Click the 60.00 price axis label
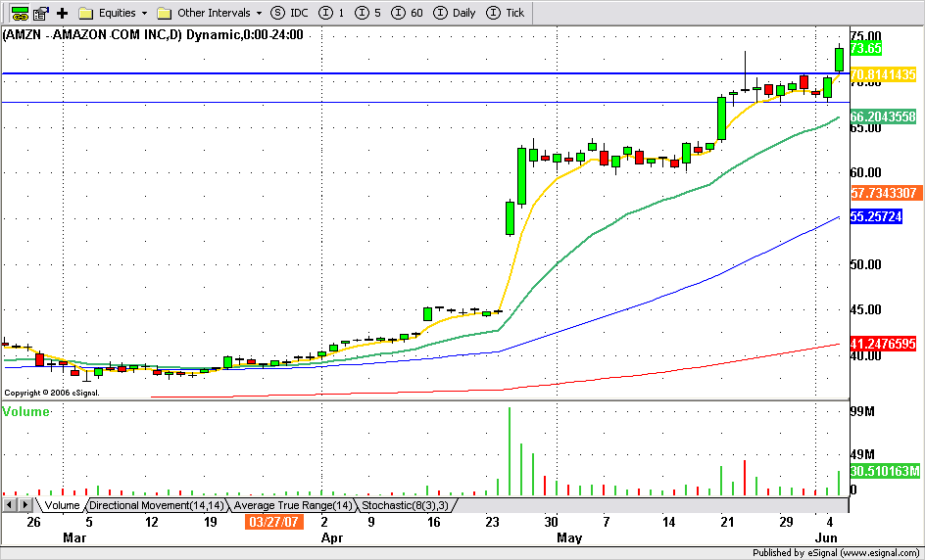925x560 pixels. 866,172
